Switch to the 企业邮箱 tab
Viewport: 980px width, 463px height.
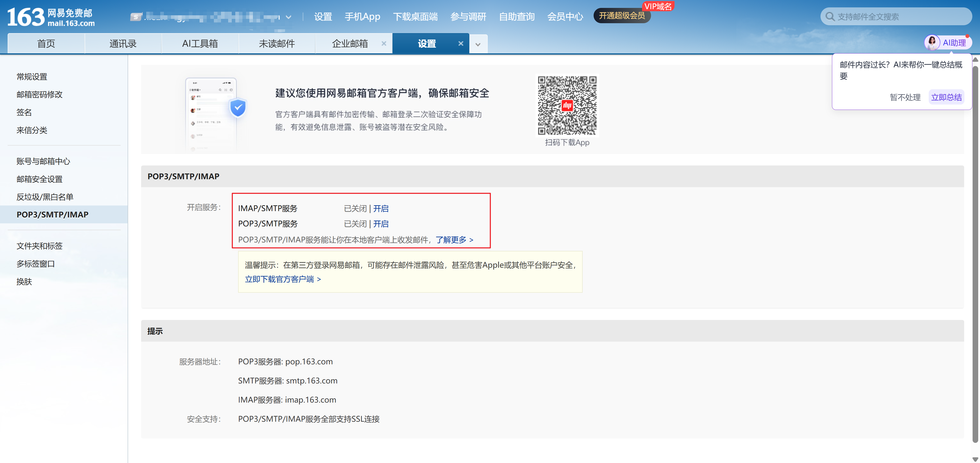coord(350,44)
